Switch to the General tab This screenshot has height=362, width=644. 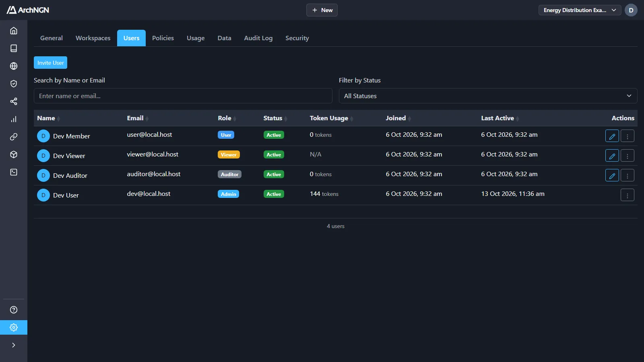tap(52, 38)
